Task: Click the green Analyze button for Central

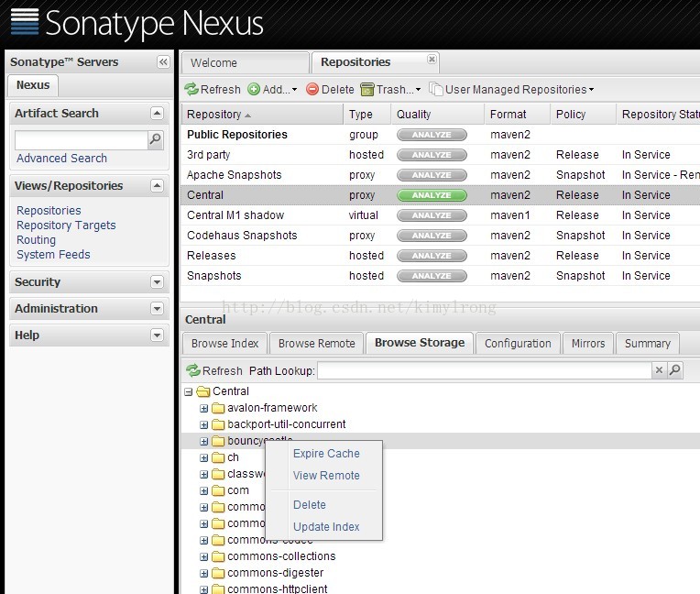Action: point(432,195)
